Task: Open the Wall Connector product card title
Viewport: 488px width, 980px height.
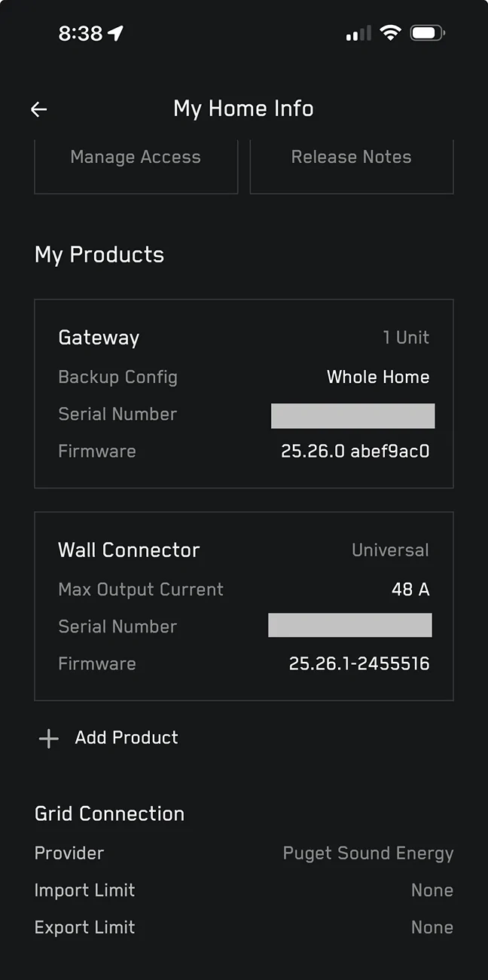Action: (129, 550)
